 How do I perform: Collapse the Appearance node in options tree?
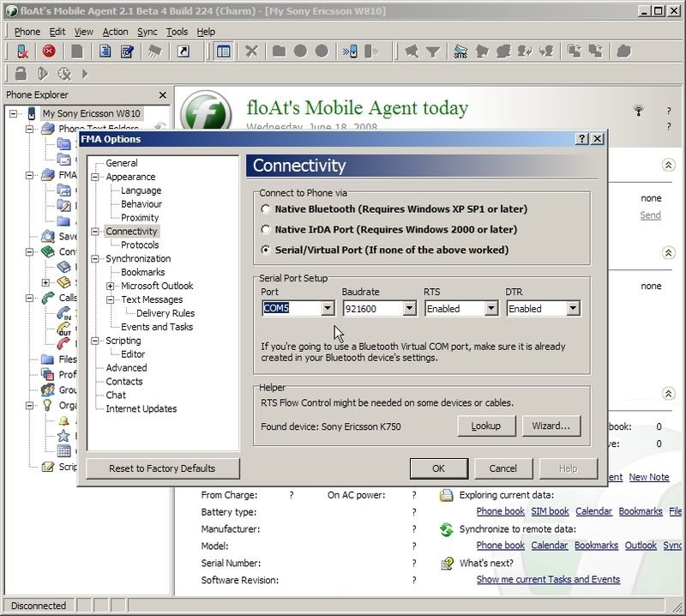pos(95,178)
